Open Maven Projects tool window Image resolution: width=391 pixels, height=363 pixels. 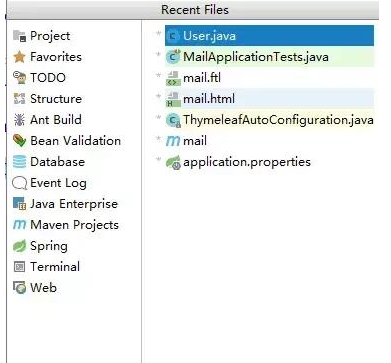[66, 225]
